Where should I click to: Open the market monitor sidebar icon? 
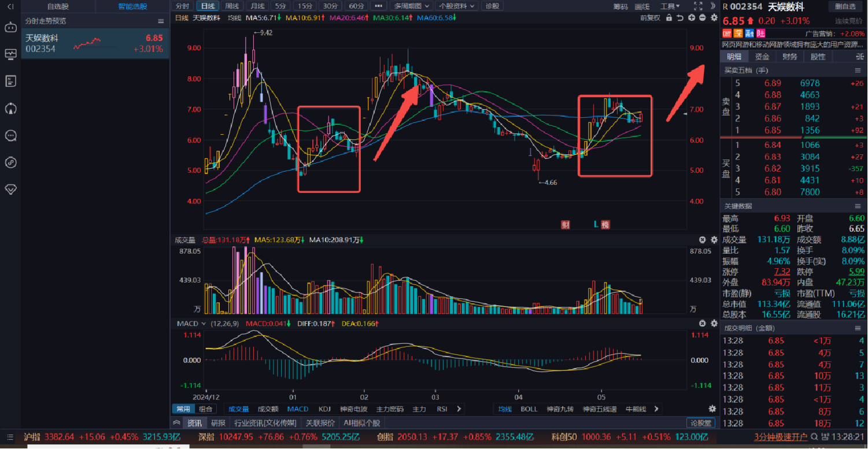click(10, 54)
